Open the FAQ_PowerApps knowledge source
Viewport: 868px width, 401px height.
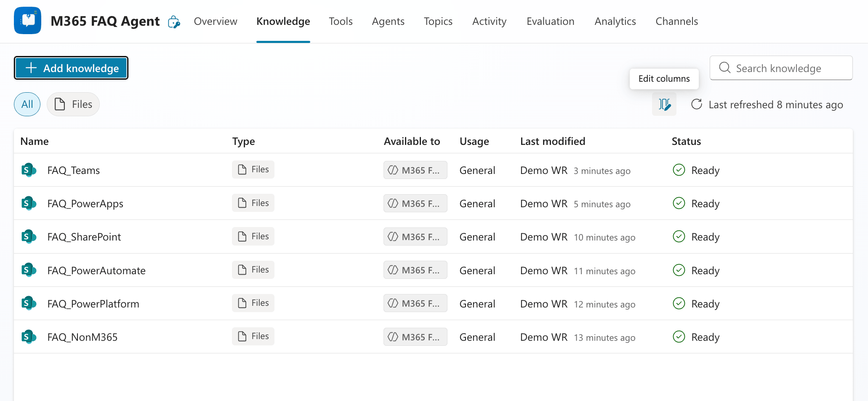click(85, 203)
